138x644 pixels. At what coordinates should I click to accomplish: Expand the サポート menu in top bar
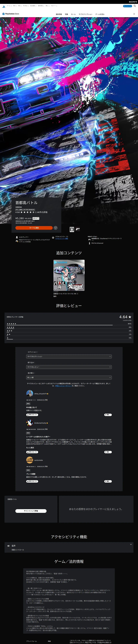[54, 6]
